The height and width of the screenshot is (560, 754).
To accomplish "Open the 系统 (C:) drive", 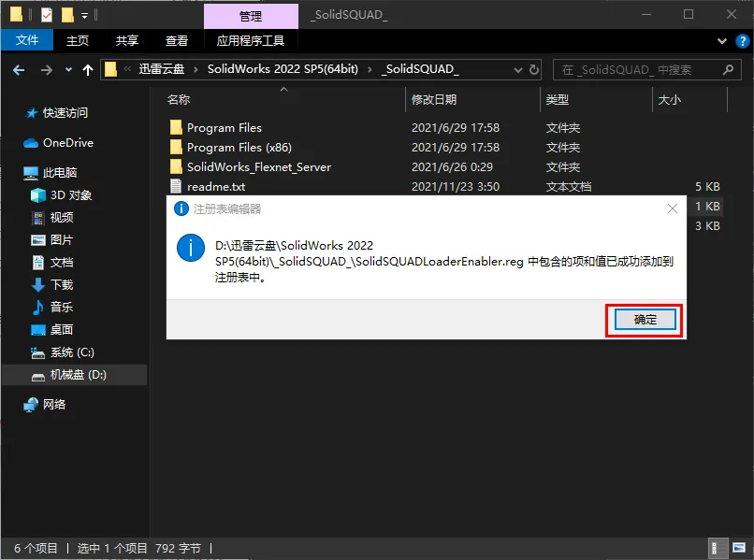I will pyautogui.click(x=72, y=352).
